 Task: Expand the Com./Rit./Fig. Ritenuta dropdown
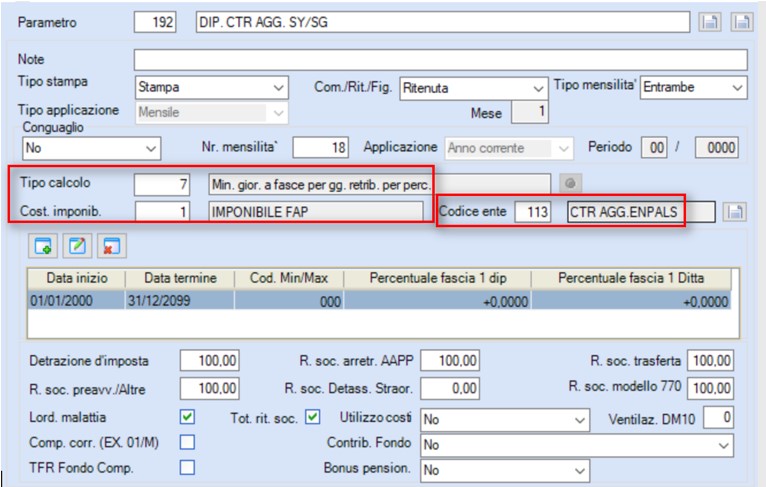tap(473, 88)
